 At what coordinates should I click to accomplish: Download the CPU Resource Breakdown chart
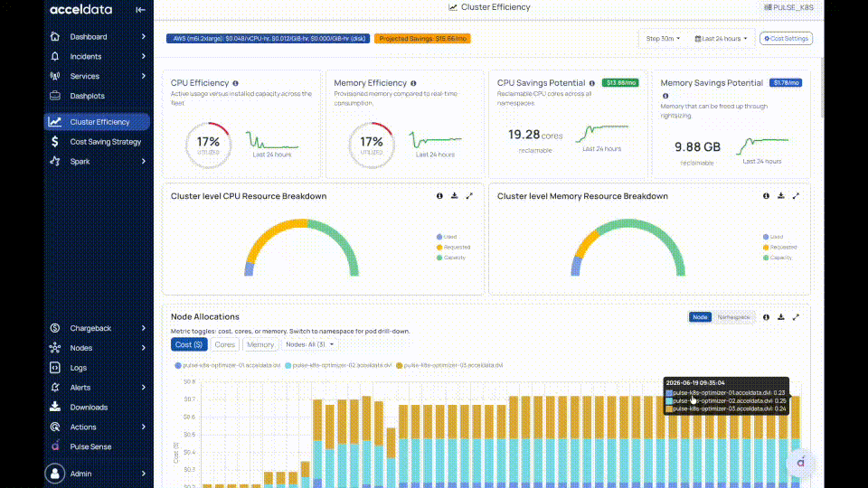point(455,196)
